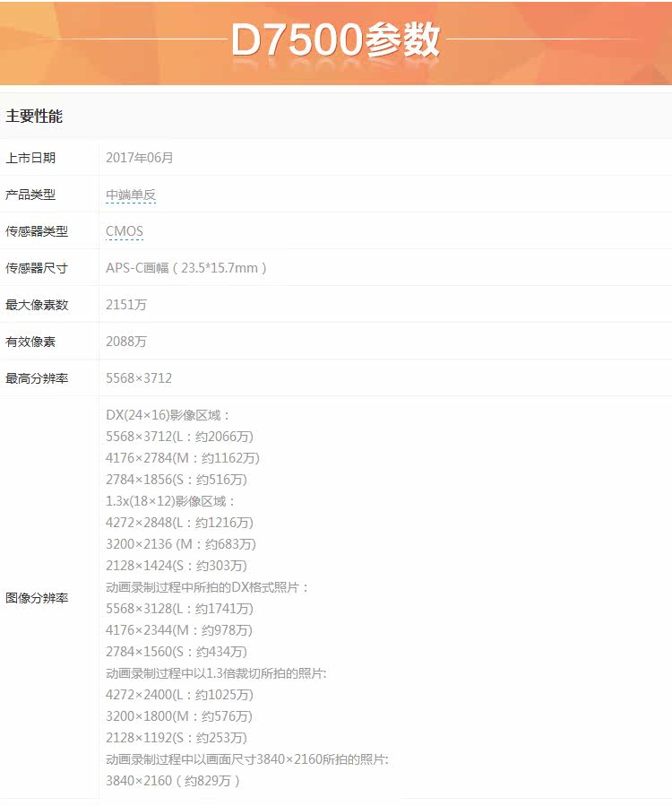Click the 图像分辨率 label
This screenshot has width=672, height=806.
coord(37,598)
